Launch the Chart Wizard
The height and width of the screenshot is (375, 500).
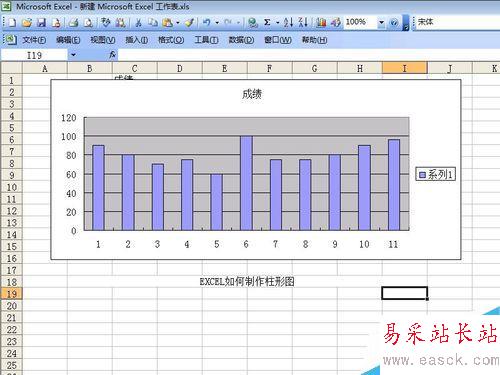[x=321, y=22]
